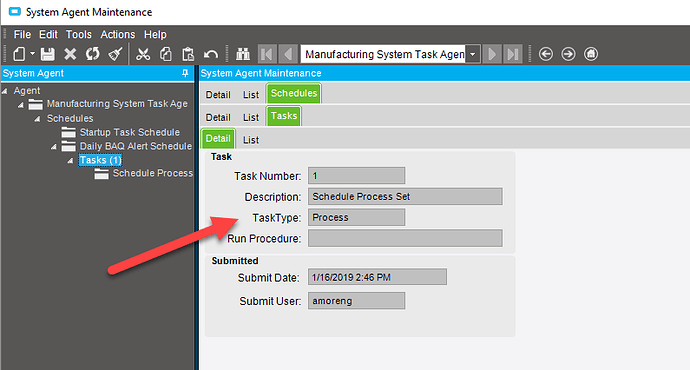The width and height of the screenshot is (690, 370).
Task: Collapse the Schedules tree node
Action: tap(37, 119)
